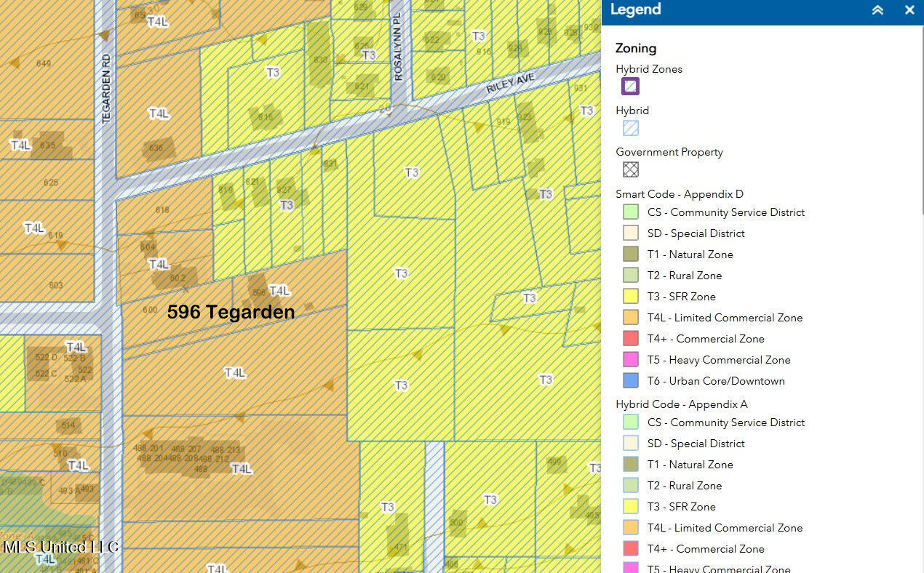924x573 pixels.
Task: Collapse the Legend panel with the double chevron
Action: [877, 10]
